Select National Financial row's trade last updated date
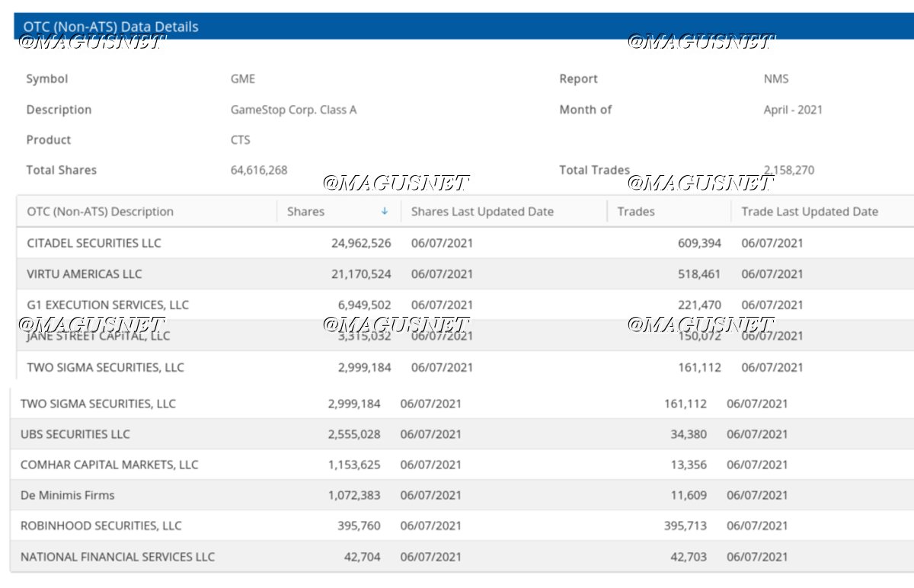914x588 pixels. (757, 557)
